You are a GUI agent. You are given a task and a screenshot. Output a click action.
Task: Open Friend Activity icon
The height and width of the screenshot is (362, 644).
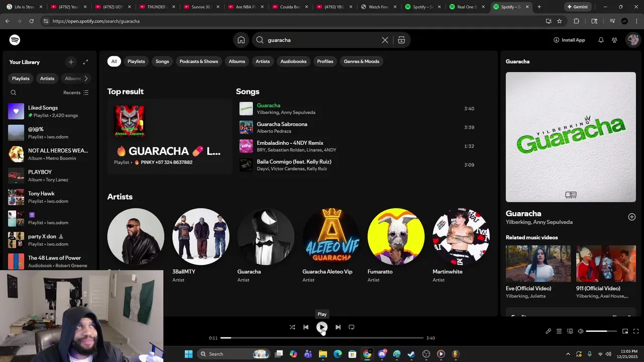tap(614, 40)
